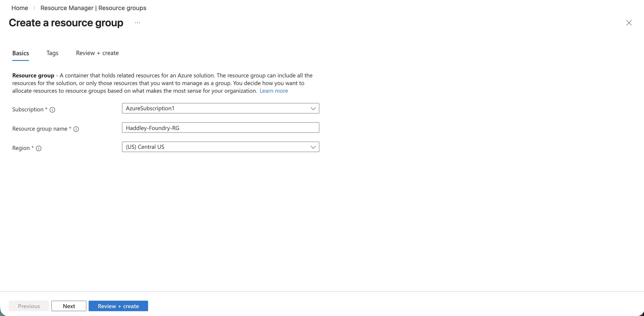Open Resource Manager | Resource groups breadcrumb

[93, 8]
